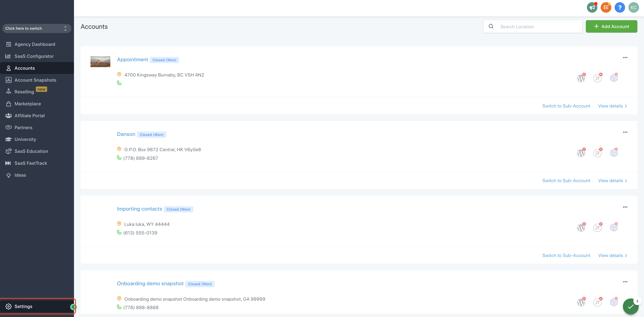Click the Appointment account thumbnail image
Image resolution: width=644 pixels, height=317 pixels.
click(100, 61)
